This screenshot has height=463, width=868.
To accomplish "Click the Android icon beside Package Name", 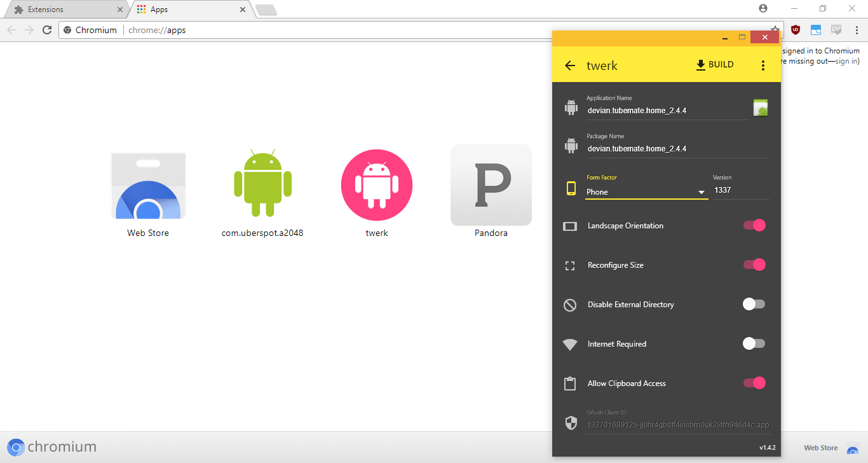I will click(571, 146).
